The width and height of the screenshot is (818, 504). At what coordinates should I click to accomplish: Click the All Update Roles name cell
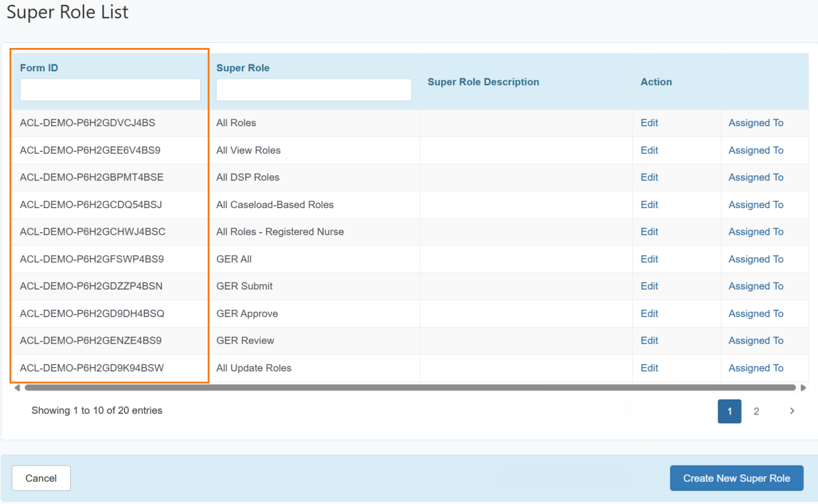254,368
